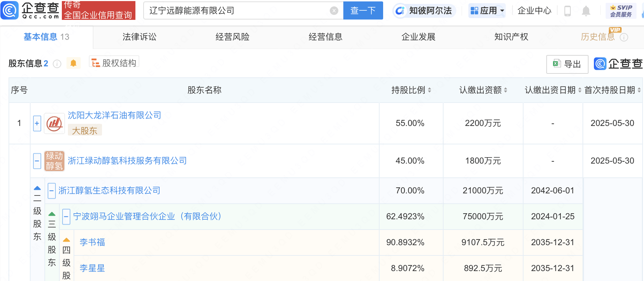Click the orange bell monitor icon near 股东信息

pyautogui.click(x=74, y=63)
